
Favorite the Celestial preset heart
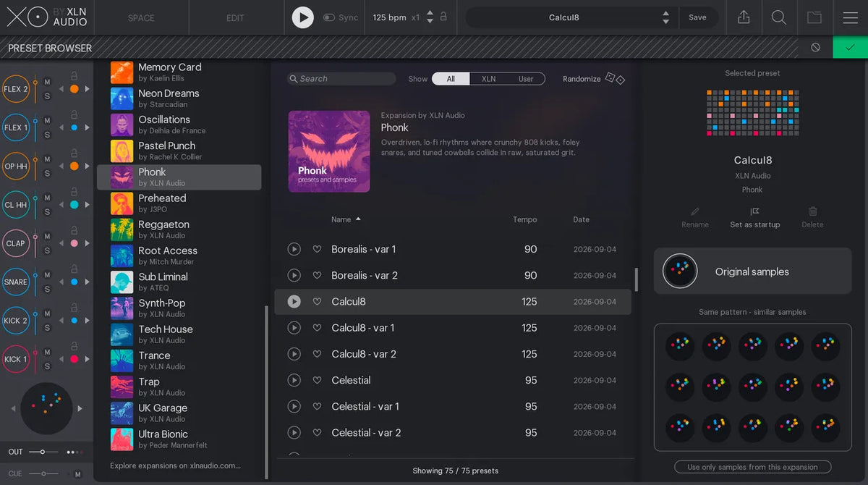point(317,380)
